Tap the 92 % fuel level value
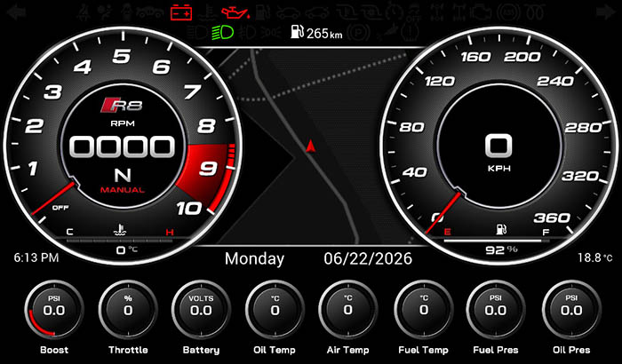 point(501,249)
